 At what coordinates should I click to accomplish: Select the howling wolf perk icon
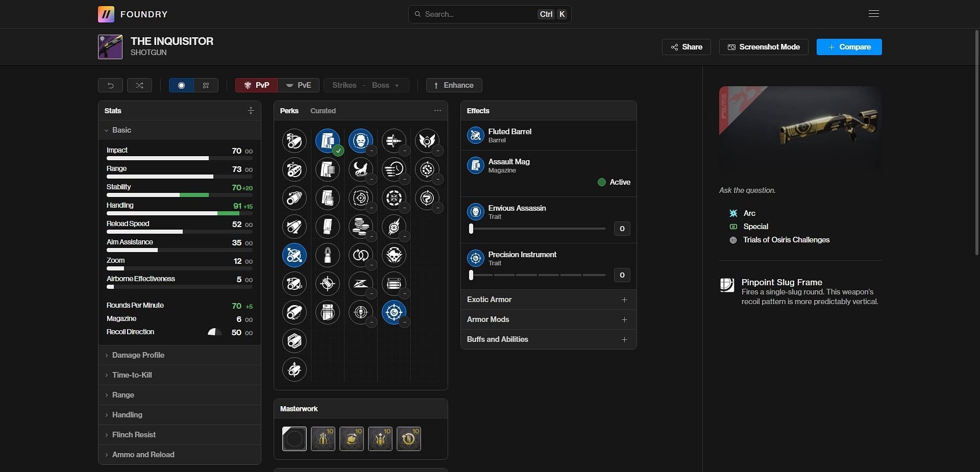tap(361, 169)
